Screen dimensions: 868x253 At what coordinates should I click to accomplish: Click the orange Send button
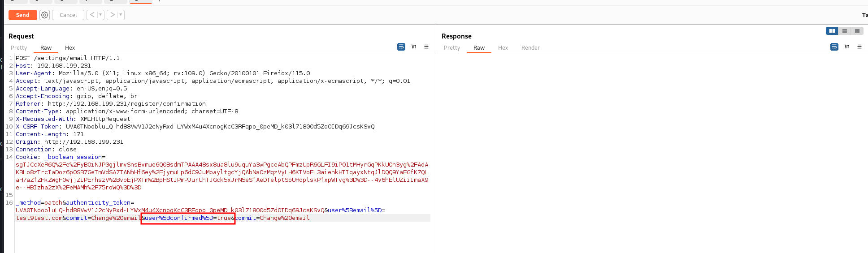(22, 15)
